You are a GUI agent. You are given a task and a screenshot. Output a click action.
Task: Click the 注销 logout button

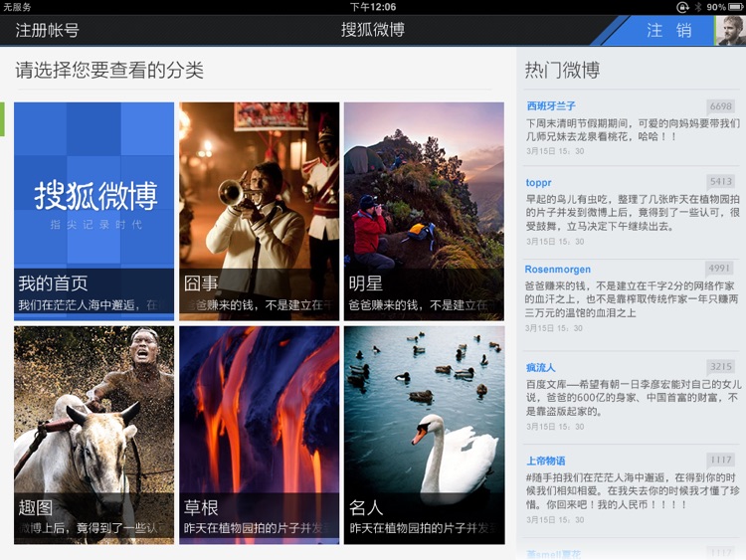(668, 31)
